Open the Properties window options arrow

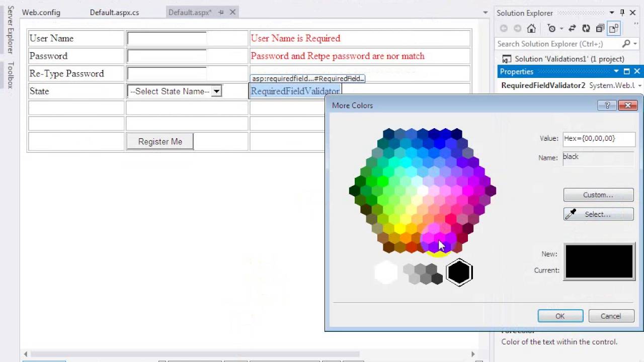[616, 71]
